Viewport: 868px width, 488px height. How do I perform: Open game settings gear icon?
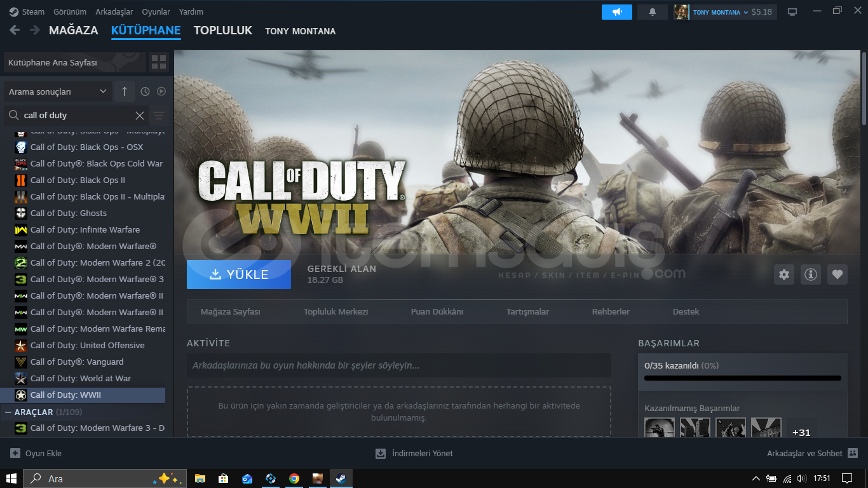point(784,274)
